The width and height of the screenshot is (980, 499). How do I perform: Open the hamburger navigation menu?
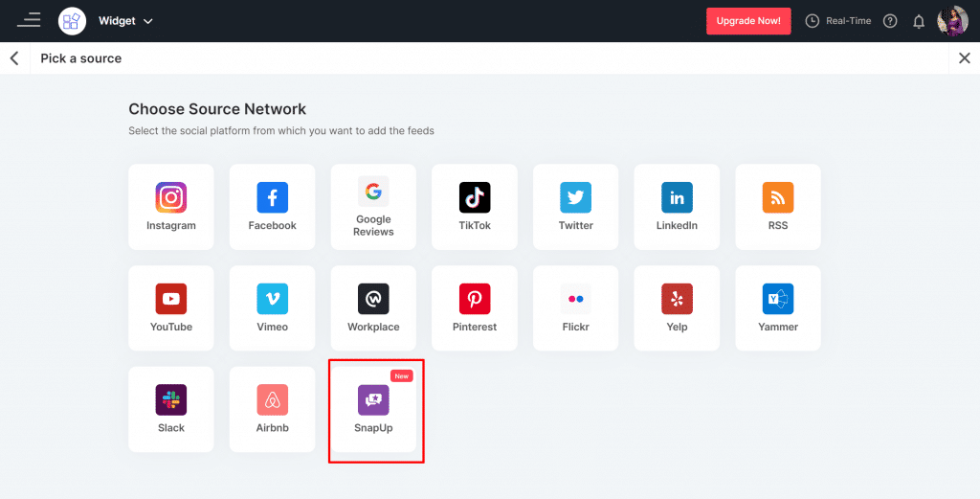pyautogui.click(x=29, y=20)
